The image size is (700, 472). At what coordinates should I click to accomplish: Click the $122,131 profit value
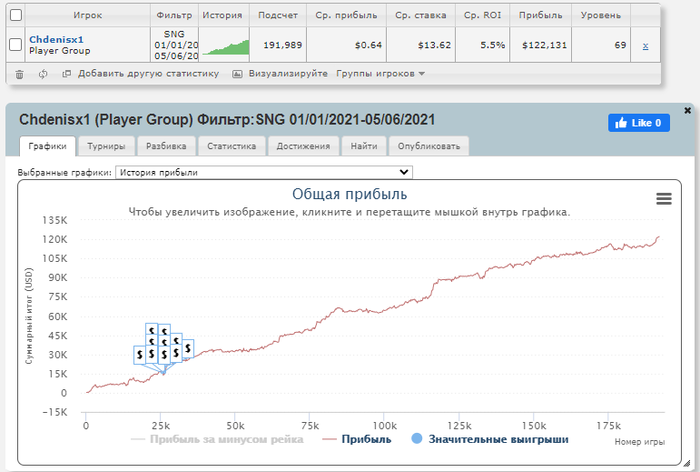(544, 45)
